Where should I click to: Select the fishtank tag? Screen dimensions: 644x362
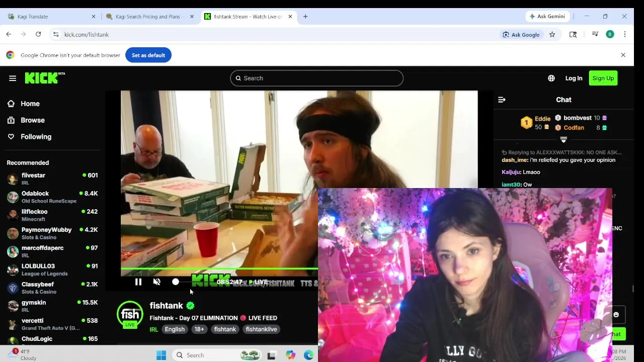225,329
